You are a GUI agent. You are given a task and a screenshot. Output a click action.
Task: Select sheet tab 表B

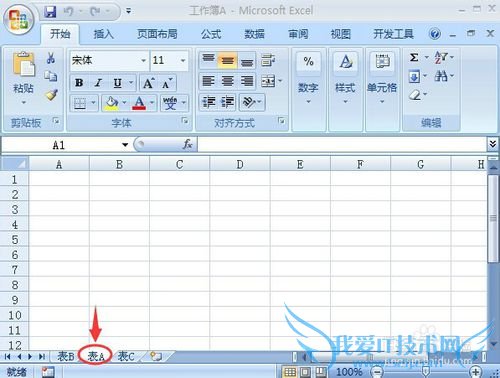[x=66, y=357]
